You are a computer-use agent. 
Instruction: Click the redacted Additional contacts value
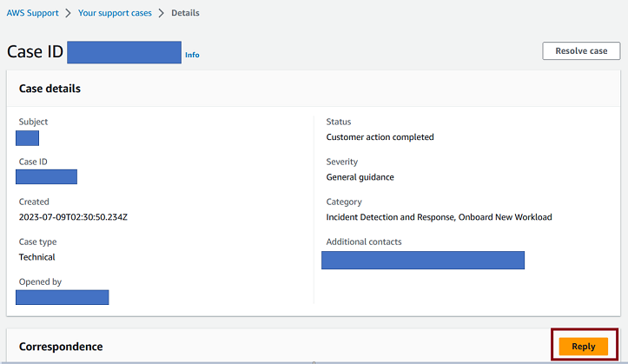[423, 260]
